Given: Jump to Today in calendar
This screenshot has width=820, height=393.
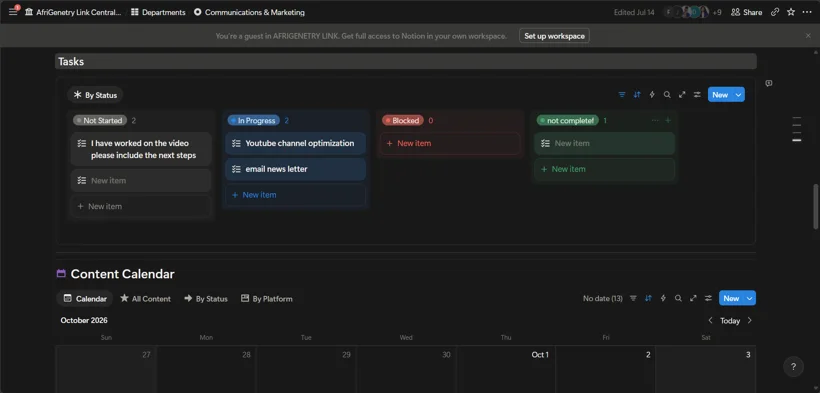Looking at the screenshot, I should coord(730,321).
